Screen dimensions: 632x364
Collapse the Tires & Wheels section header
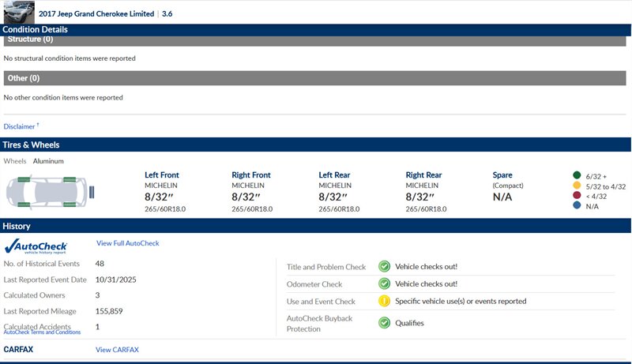pyautogui.click(x=316, y=144)
